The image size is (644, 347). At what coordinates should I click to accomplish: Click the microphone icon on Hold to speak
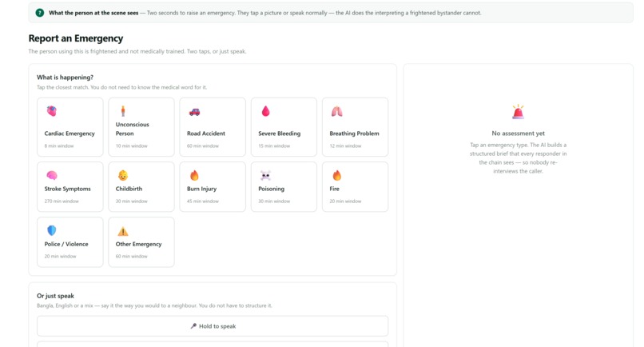point(193,326)
